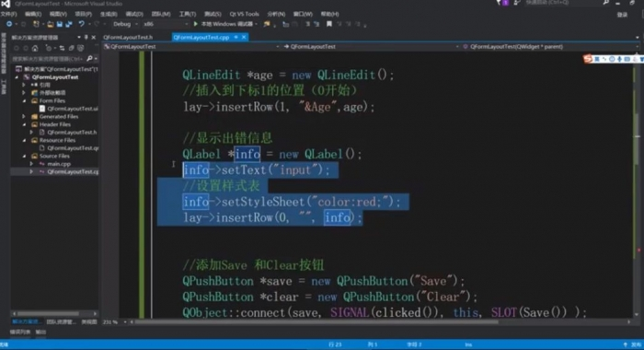Screen dimensions: 644x350
Task: Click the Collapse All icon in Solution Explorer
Action: point(72,48)
